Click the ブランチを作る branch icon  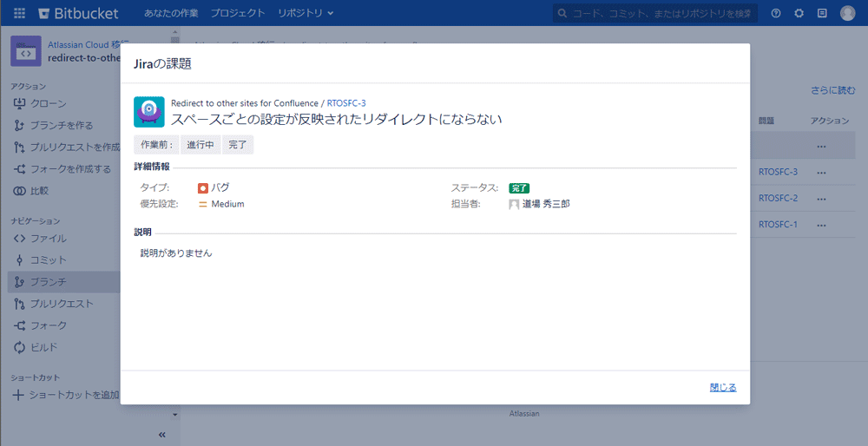(x=19, y=126)
